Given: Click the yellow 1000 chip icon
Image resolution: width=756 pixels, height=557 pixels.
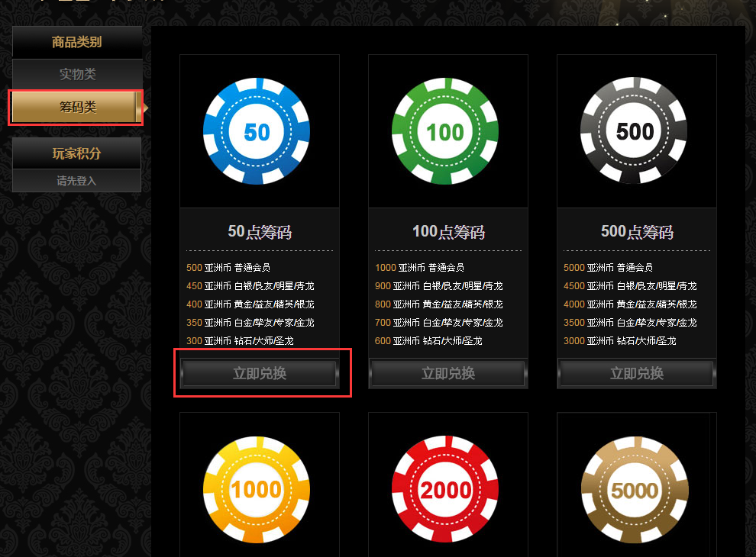Looking at the screenshot, I should coord(257,490).
